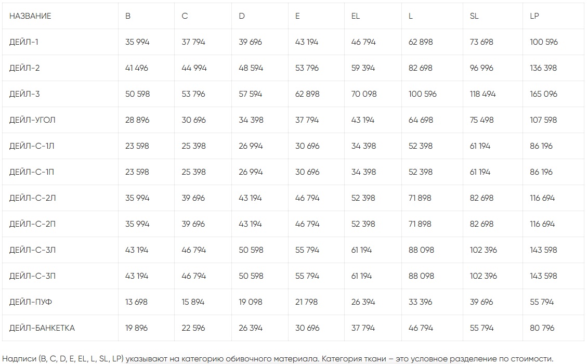This screenshot has width=588, height=364.
Task: Select the SL column header
Action: [x=474, y=16]
